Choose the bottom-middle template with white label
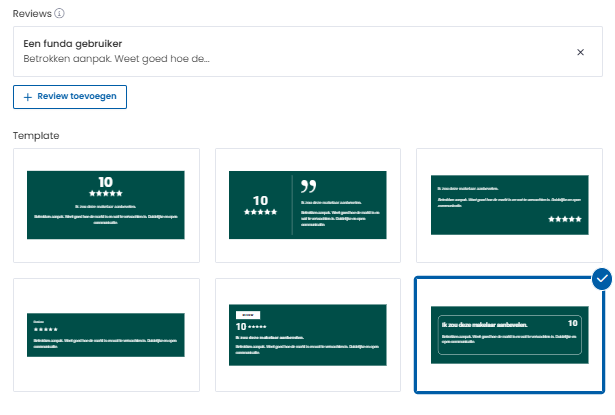Screen dimensions: 615x415 pyautogui.click(x=307, y=334)
